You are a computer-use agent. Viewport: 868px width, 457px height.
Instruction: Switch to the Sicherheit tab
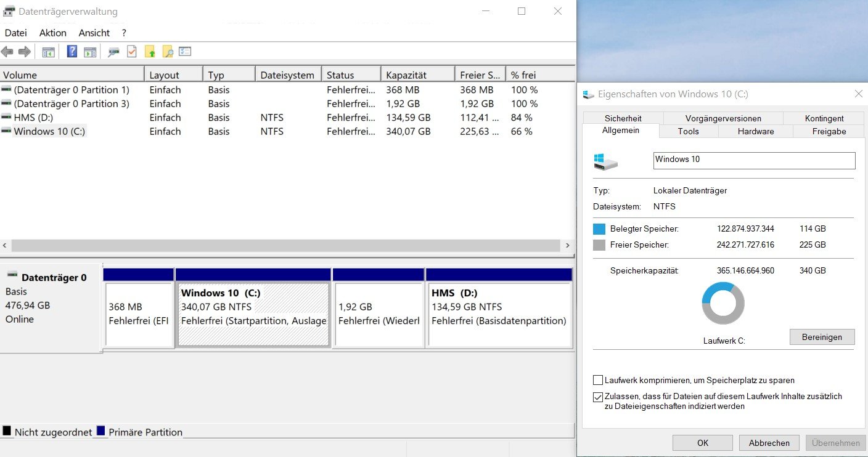pyautogui.click(x=623, y=118)
